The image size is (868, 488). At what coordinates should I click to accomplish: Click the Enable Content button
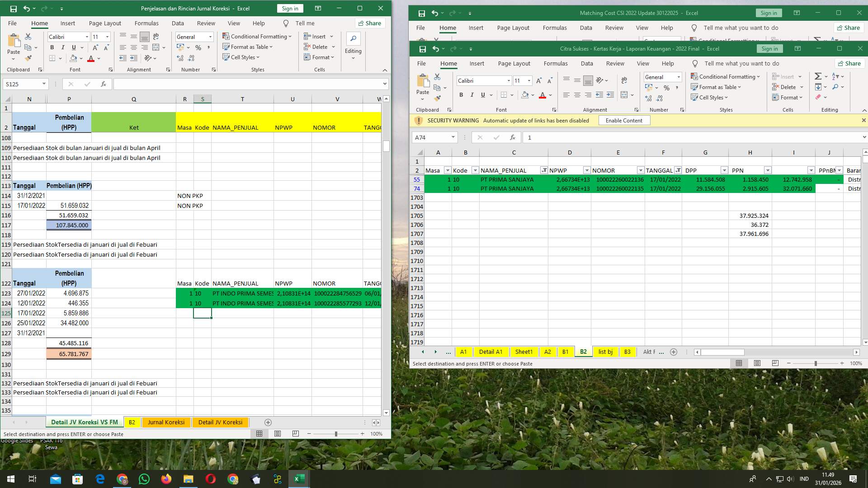point(624,120)
